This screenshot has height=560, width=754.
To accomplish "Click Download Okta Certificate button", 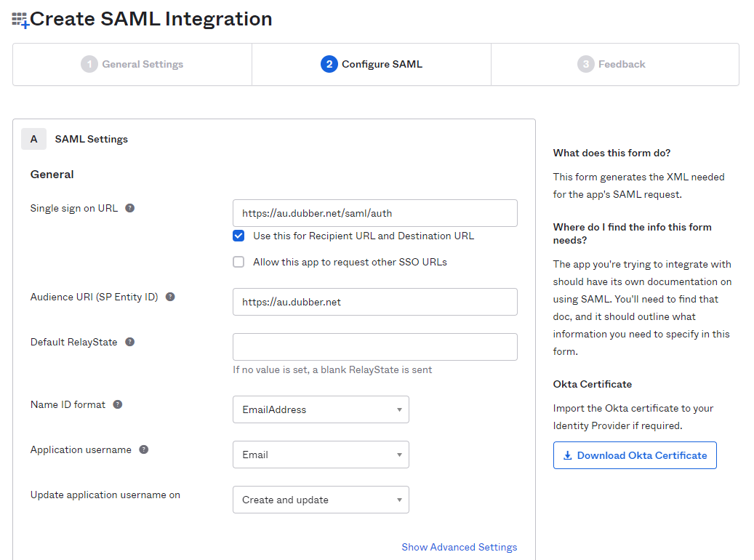I will [635, 455].
